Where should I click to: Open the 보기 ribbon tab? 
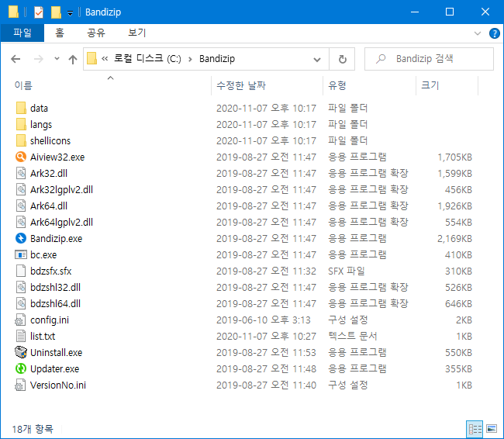click(137, 33)
